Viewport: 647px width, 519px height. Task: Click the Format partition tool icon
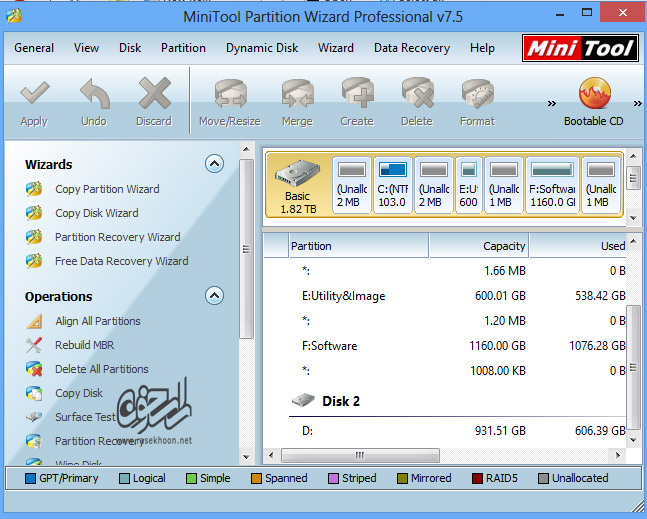[478, 93]
